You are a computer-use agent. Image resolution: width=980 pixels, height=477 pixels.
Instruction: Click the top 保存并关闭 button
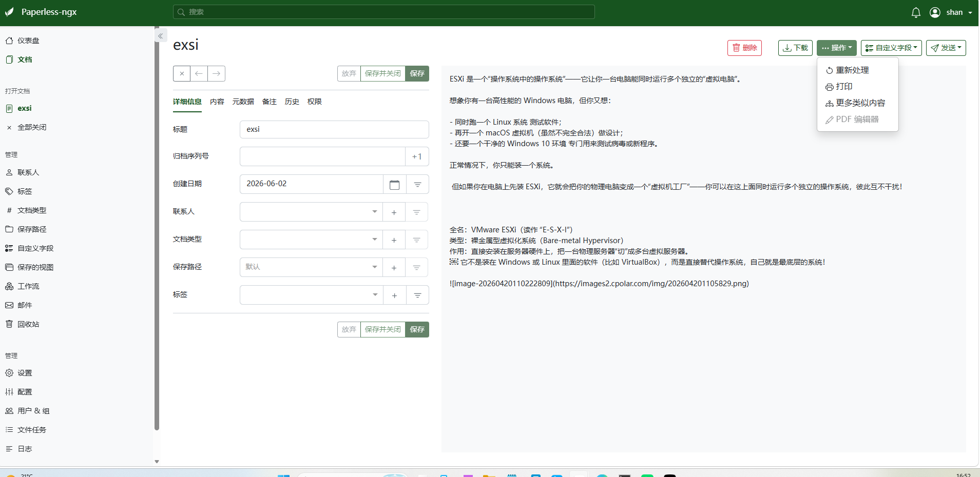point(383,73)
